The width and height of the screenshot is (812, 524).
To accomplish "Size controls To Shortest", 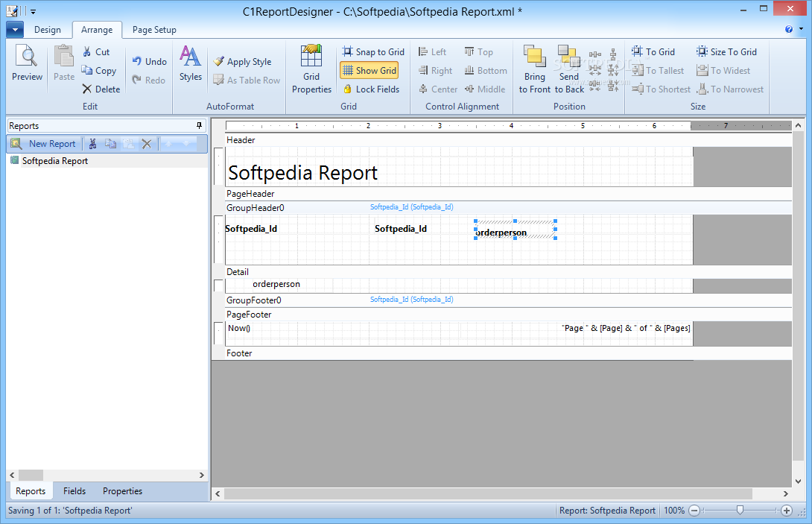I will 661,89.
